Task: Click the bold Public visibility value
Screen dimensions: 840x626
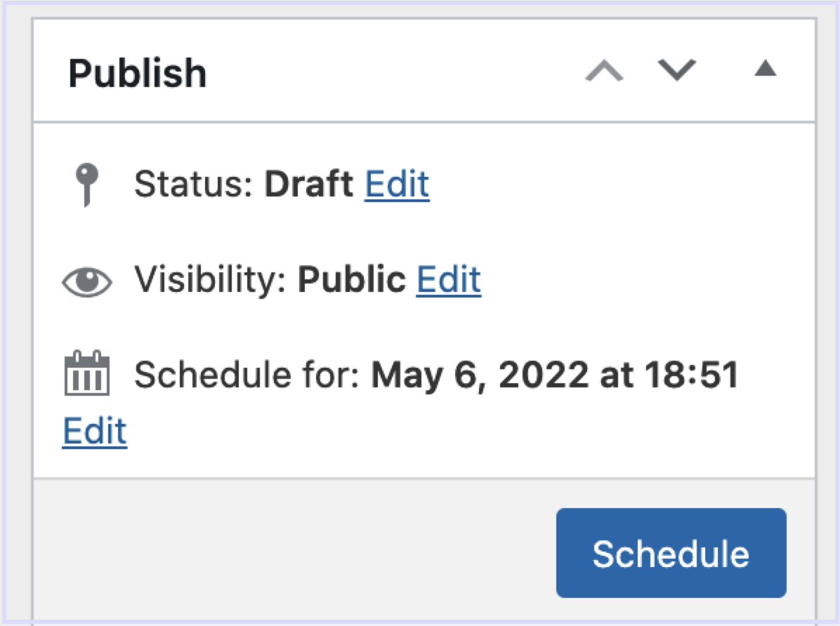Action: [352, 279]
